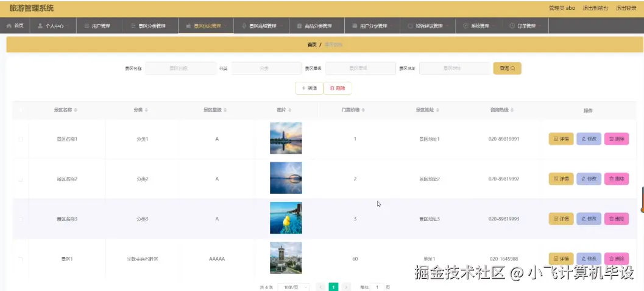Open 商品分类管理 via its icon
The height and width of the screenshot is (291, 644).
299,26
